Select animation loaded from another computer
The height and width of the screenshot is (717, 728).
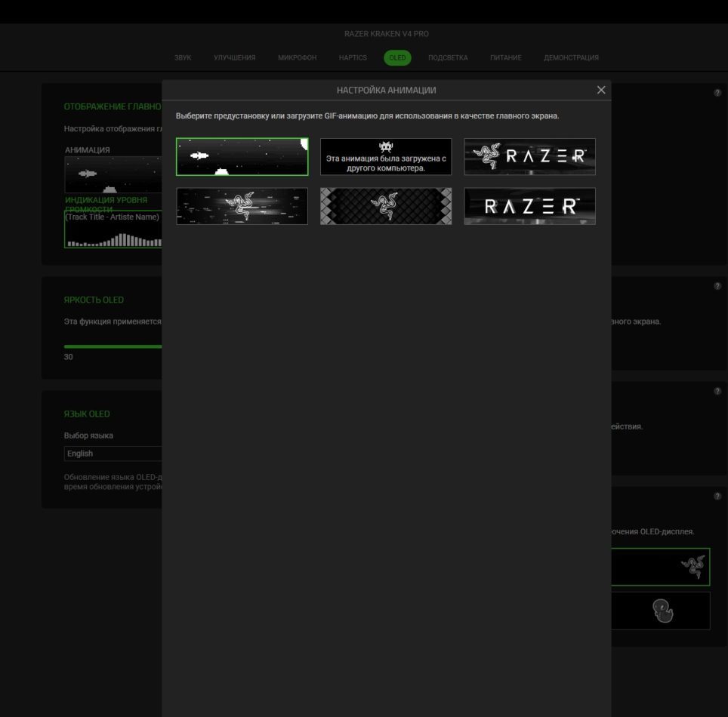click(x=386, y=157)
